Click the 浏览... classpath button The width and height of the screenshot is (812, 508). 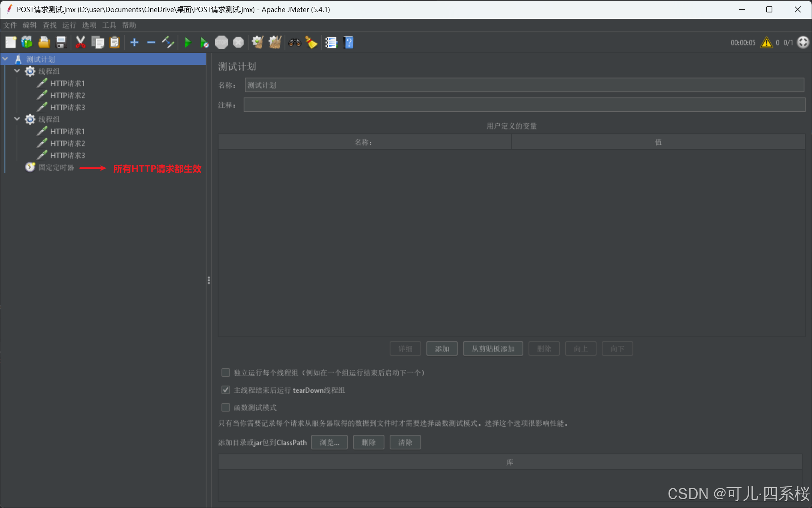pyautogui.click(x=329, y=442)
